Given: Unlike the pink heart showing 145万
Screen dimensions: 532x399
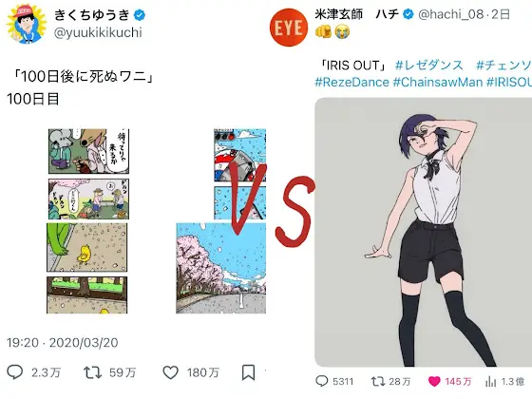Looking at the screenshot, I should pos(434,382).
